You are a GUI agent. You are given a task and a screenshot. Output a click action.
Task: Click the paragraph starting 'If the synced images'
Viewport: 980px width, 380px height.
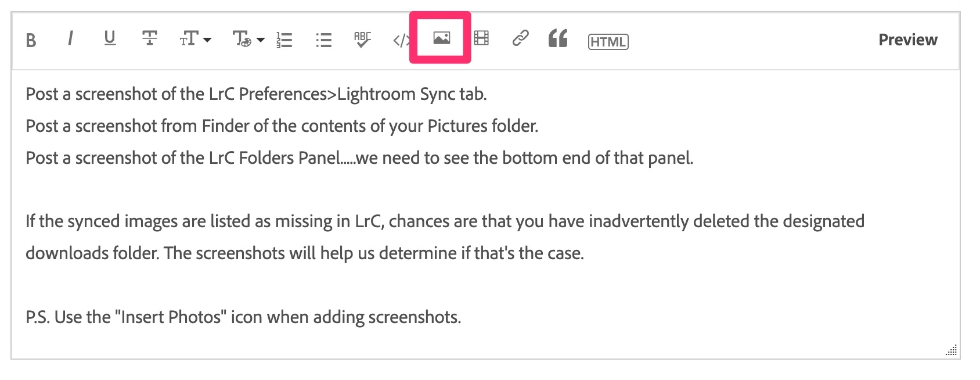click(x=445, y=237)
